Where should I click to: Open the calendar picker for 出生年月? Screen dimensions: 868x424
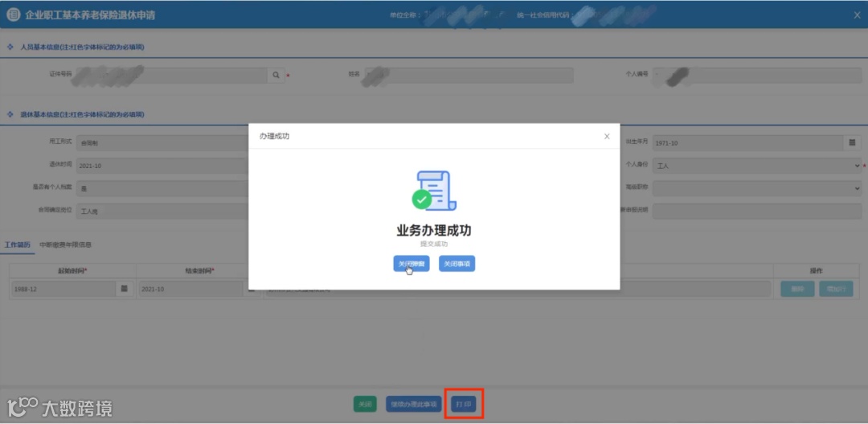point(852,143)
